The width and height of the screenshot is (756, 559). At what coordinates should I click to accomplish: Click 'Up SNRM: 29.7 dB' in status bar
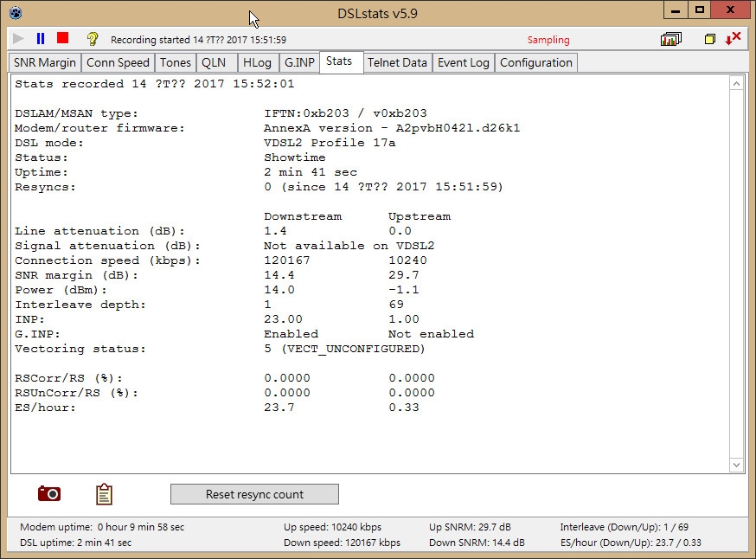pyautogui.click(x=470, y=527)
